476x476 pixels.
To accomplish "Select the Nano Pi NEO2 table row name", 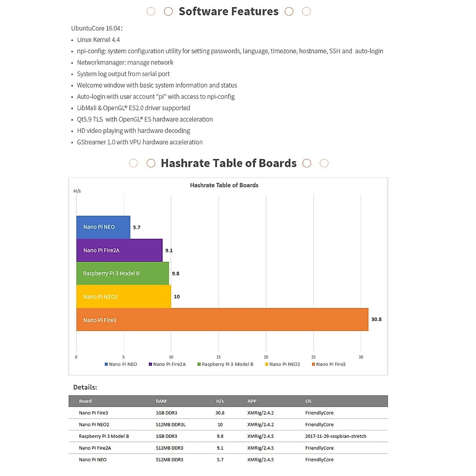I will pos(94,424).
